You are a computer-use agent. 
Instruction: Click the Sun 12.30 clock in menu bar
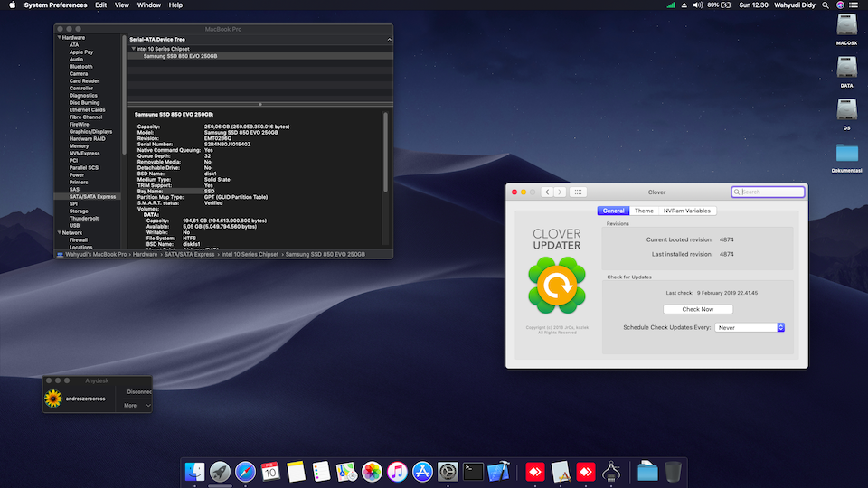753,5
